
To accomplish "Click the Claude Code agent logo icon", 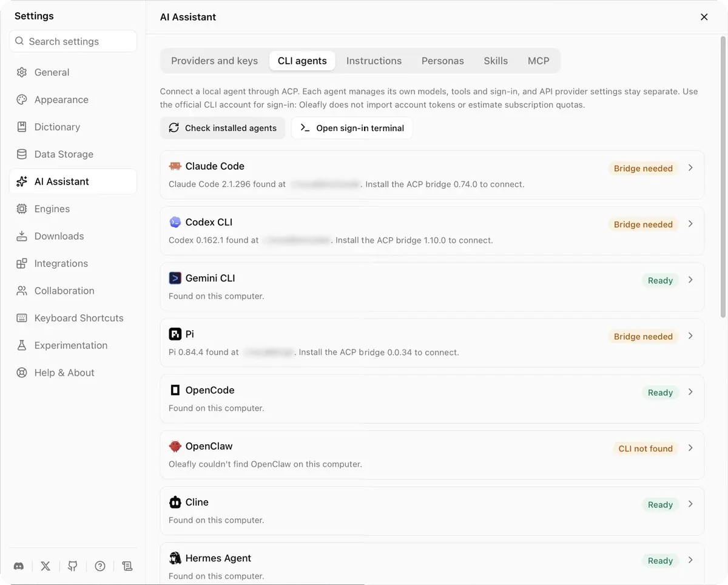I will [x=175, y=166].
